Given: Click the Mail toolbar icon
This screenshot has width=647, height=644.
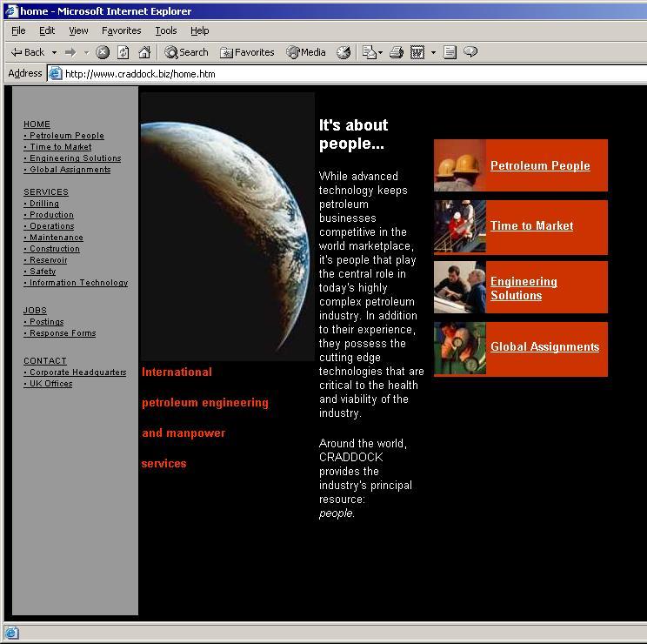Looking at the screenshot, I should pos(369,52).
